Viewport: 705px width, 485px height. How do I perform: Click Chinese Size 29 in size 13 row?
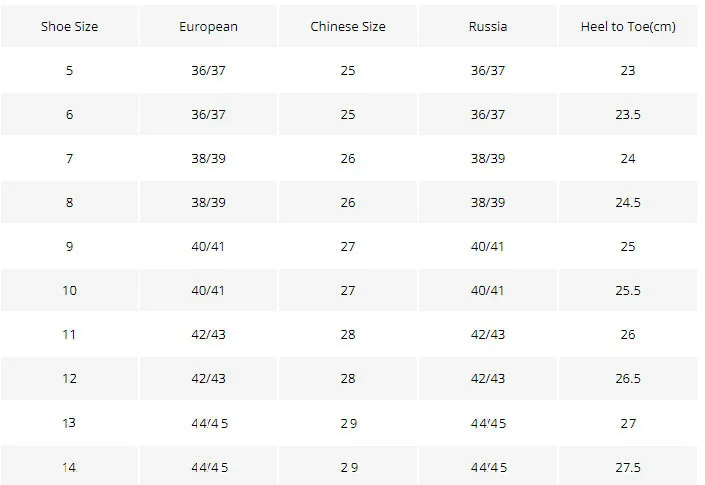[x=348, y=423]
